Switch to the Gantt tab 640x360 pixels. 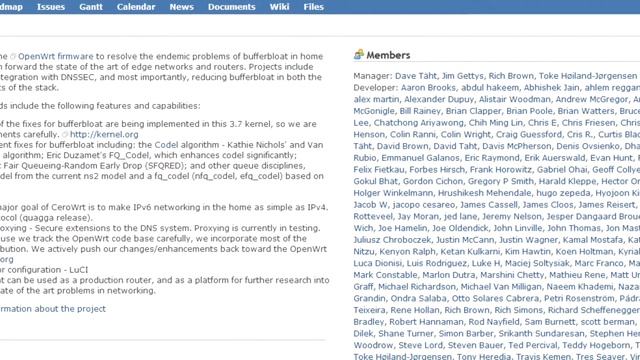coord(91,7)
